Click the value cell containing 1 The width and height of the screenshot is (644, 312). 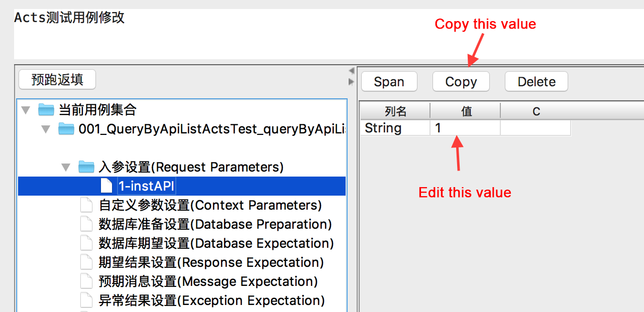(x=465, y=128)
